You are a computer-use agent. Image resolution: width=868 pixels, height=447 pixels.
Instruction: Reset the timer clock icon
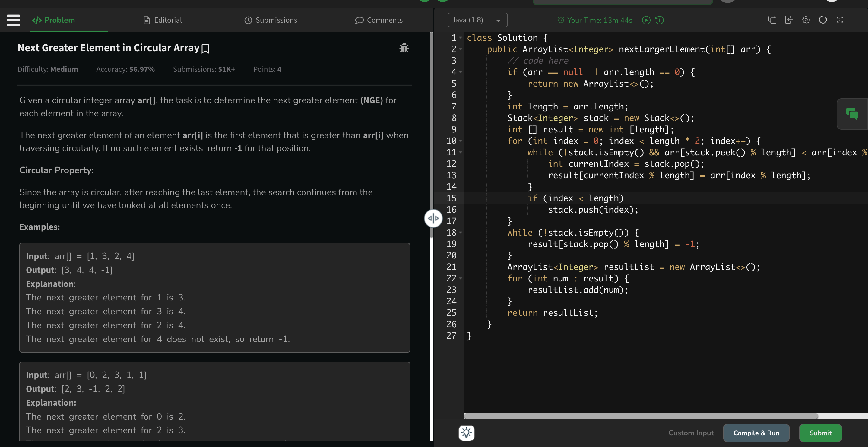tap(659, 20)
